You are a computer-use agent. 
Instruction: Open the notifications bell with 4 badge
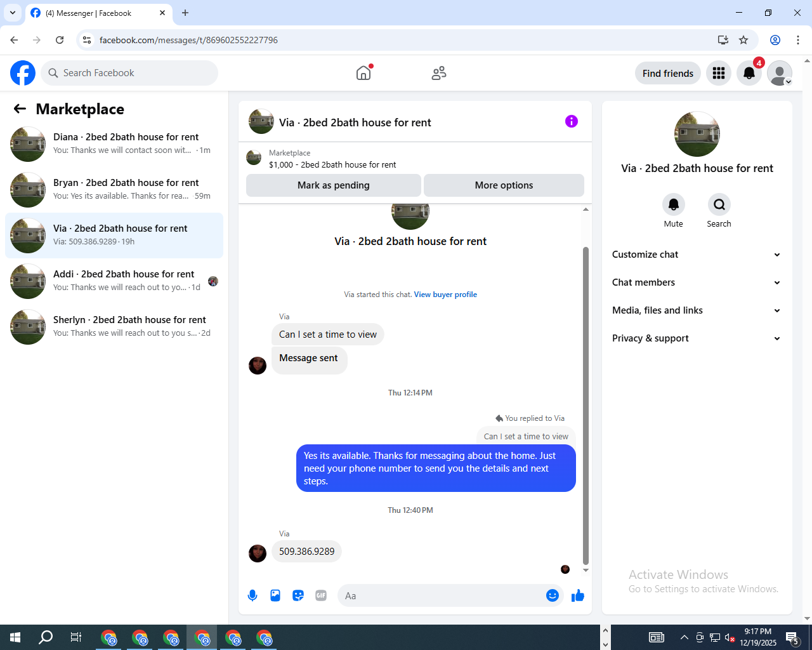(749, 73)
